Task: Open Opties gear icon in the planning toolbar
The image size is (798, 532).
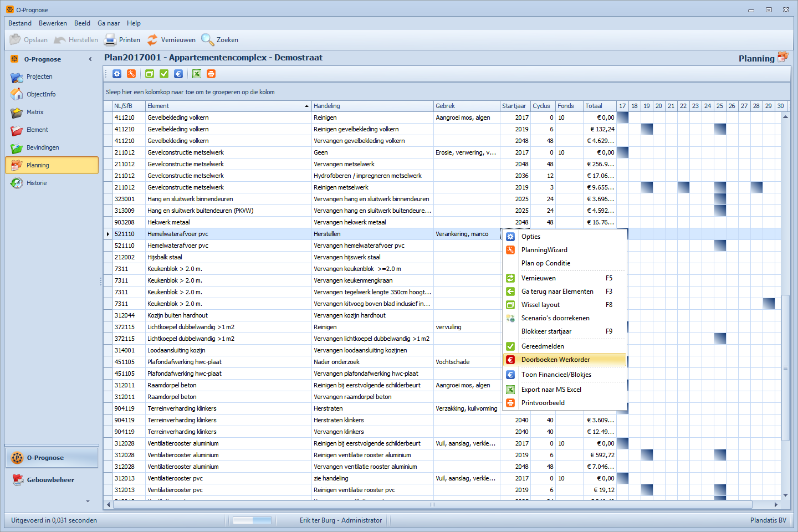Action: pos(117,74)
